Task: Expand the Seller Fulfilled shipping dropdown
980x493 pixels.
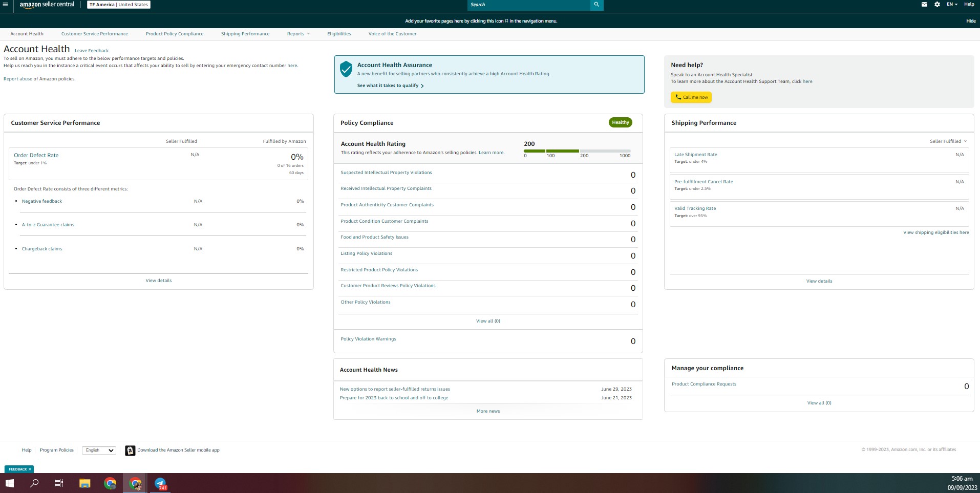Action: (948, 141)
